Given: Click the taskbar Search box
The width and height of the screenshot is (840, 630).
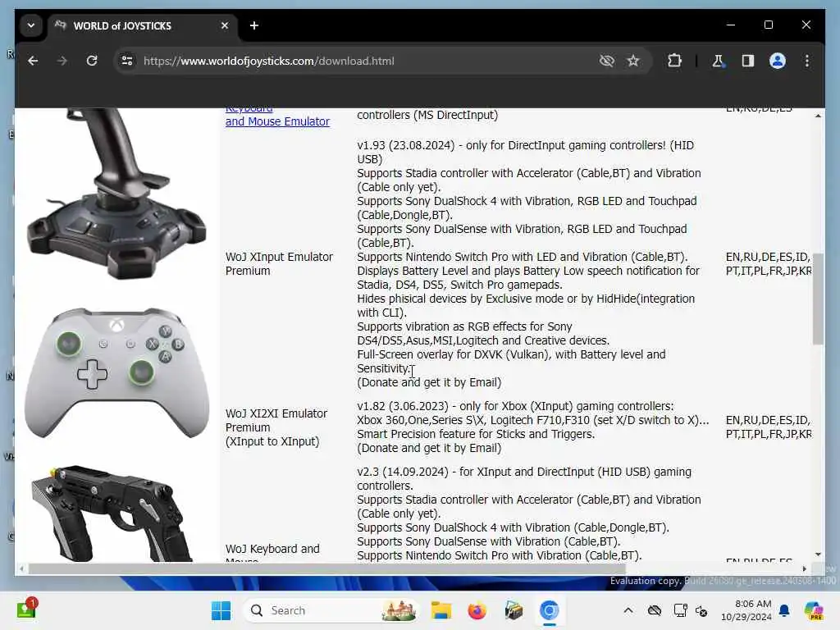Looking at the screenshot, I should tap(331, 610).
